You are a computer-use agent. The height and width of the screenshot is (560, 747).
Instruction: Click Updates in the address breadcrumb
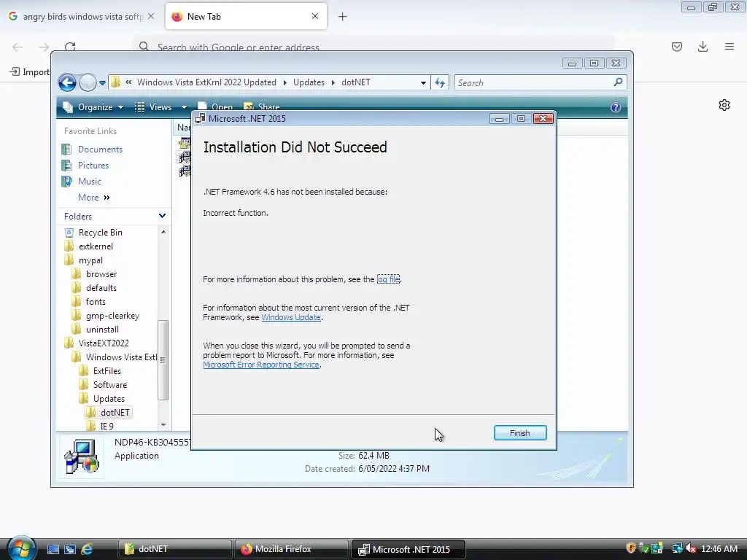click(x=309, y=82)
